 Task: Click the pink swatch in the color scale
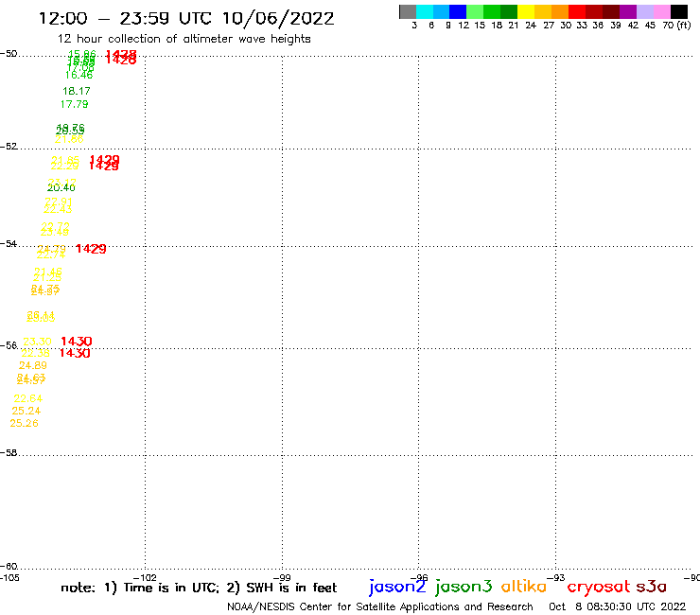661,11
